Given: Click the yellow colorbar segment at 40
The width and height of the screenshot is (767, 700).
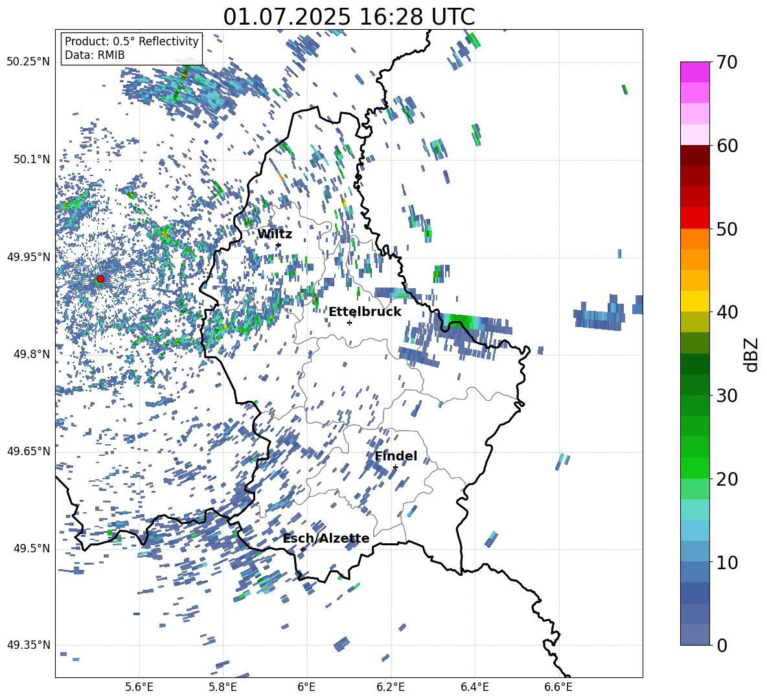Looking at the screenshot, I should 694,301.
